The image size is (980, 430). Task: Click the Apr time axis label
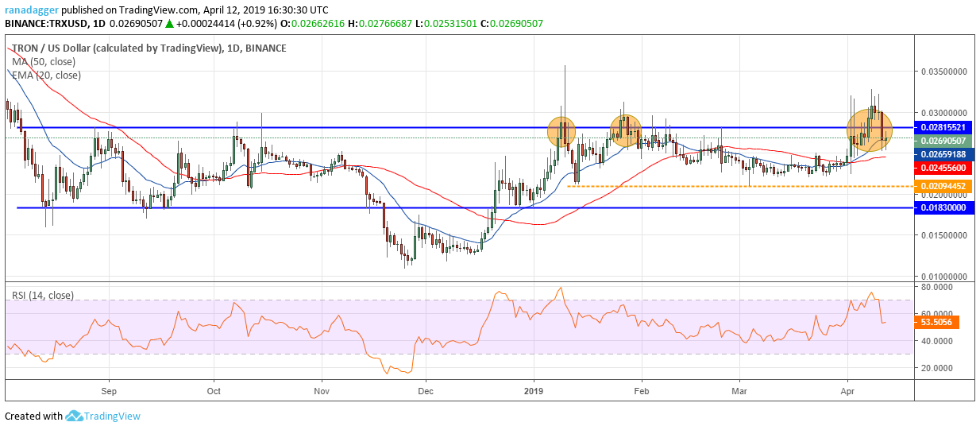pos(847,391)
